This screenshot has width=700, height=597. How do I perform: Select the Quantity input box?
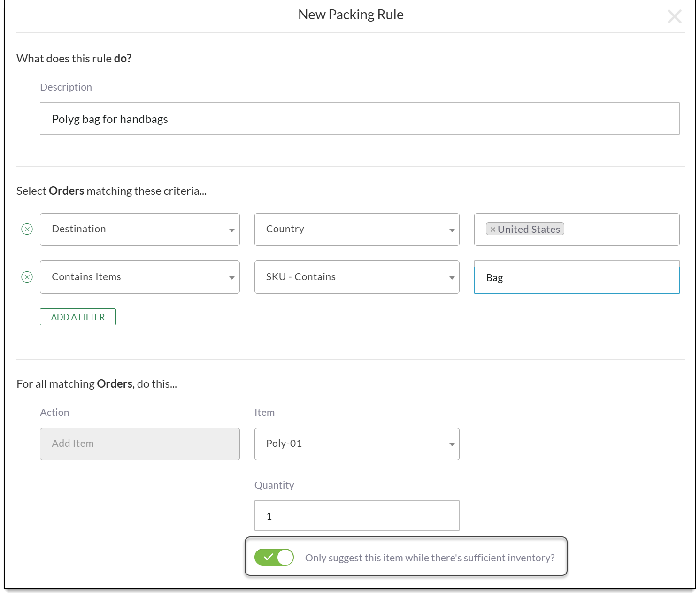(356, 516)
